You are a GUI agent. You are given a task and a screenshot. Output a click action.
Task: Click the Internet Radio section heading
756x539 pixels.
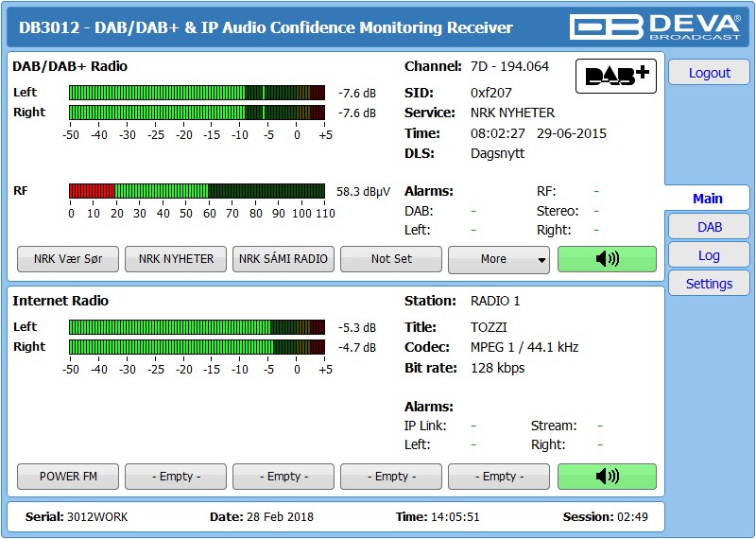click(x=60, y=301)
